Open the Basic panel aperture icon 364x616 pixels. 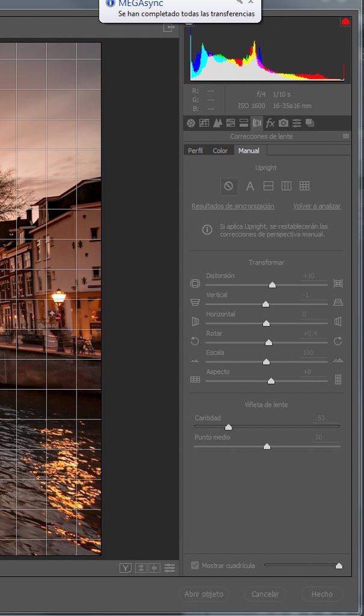pyautogui.click(x=191, y=123)
